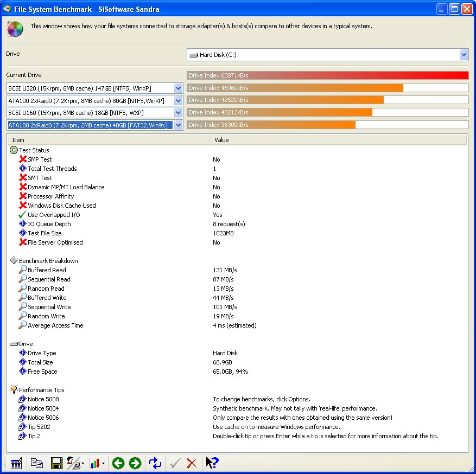
Task: Click the info icon beside Drive Type
Action: (x=23, y=353)
